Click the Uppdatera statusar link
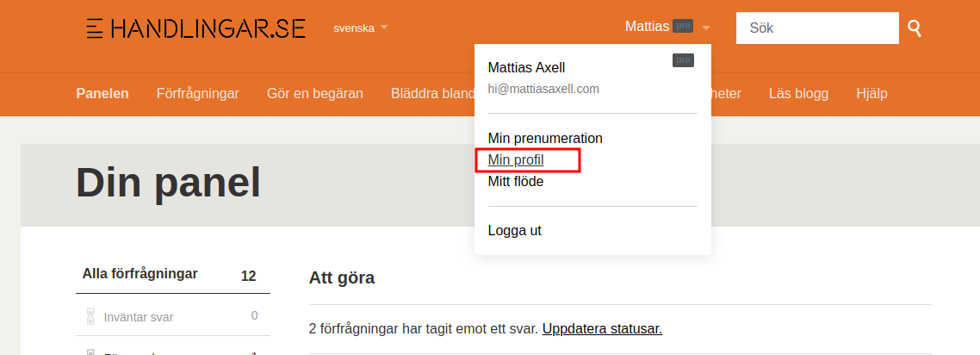Viewport: 980px width, 355px height. tap(602, 328)
